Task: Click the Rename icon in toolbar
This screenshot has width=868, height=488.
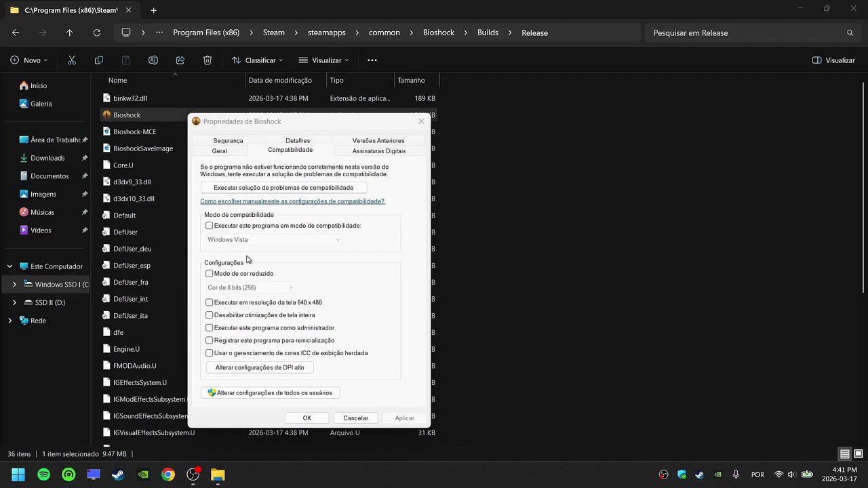Action: 153,60
